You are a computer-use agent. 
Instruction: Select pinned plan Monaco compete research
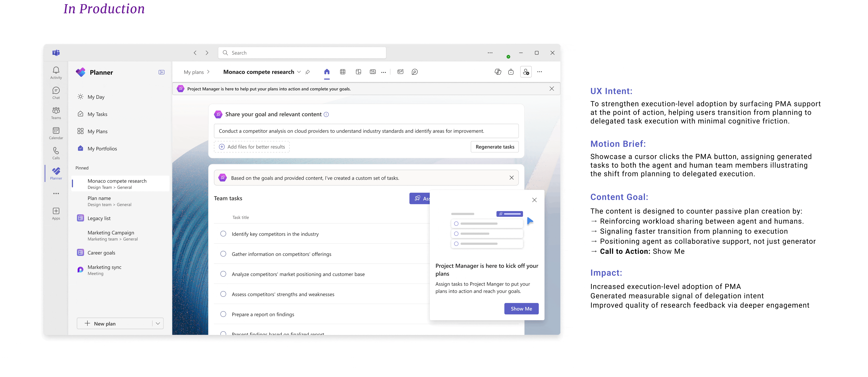coord(120,184)
